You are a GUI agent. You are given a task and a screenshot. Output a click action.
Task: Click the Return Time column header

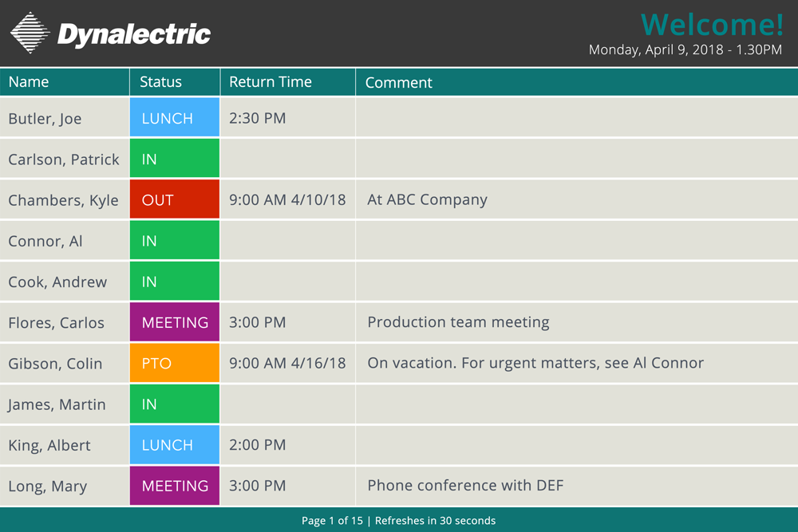coord(287,82)
